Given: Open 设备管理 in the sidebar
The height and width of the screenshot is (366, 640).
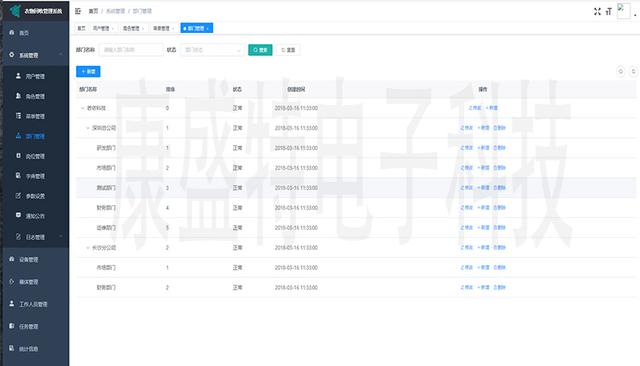Looking at the screenshot, I should click(x=35, y=260).
